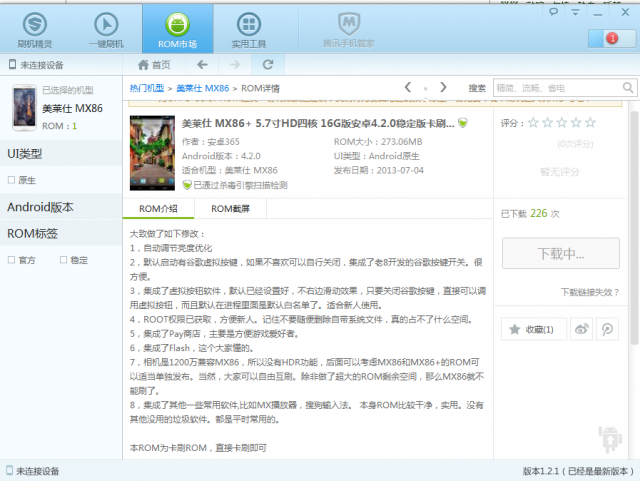The width and height of the screenshot is (640, 481).
Task: Go to the next ROM chevron
Action: (x=443, y=87)
